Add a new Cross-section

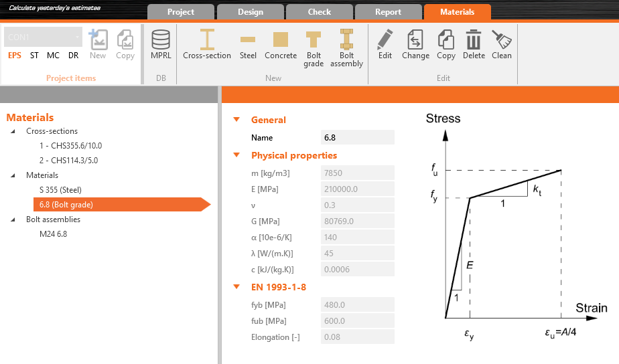[207, 45]
